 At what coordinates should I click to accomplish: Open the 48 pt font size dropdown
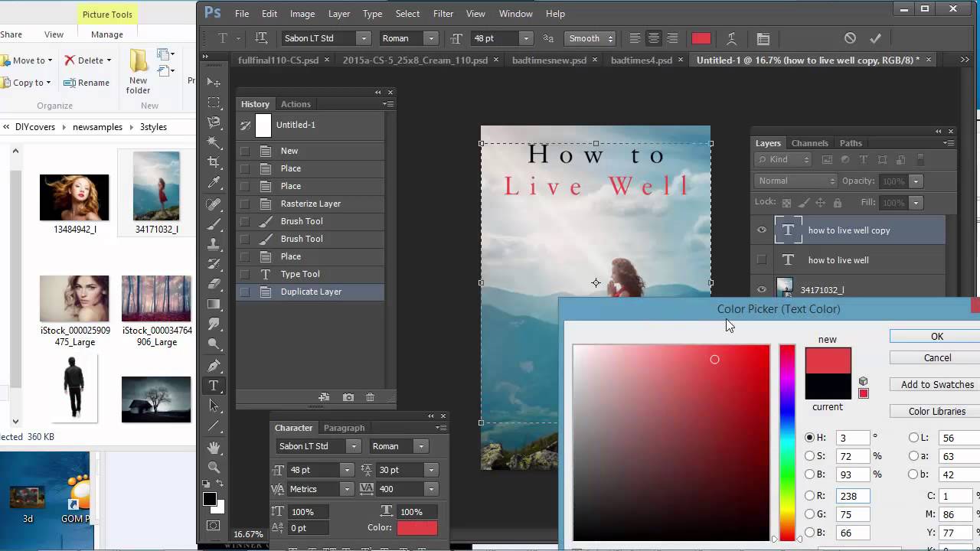coord(526,37)
